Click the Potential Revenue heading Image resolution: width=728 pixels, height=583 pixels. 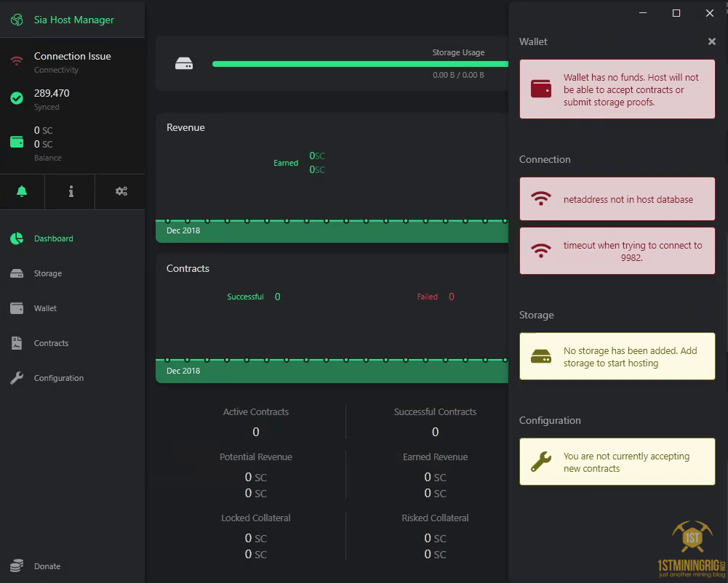point(256,457)
